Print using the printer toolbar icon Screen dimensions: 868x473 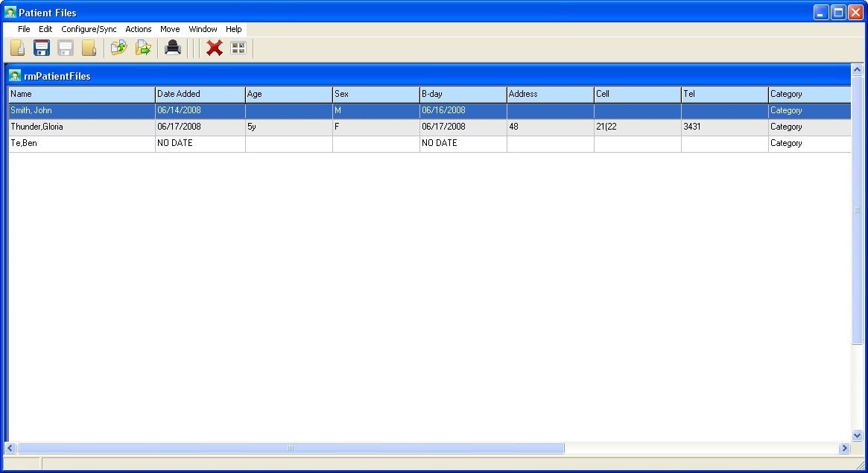[x=173, y=48]
